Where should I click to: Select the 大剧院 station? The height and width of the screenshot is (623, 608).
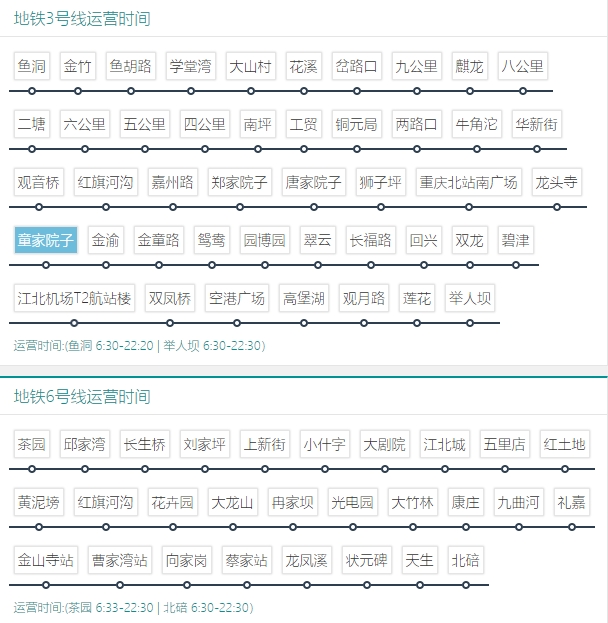pyautogui.click(x=385, y=444)
